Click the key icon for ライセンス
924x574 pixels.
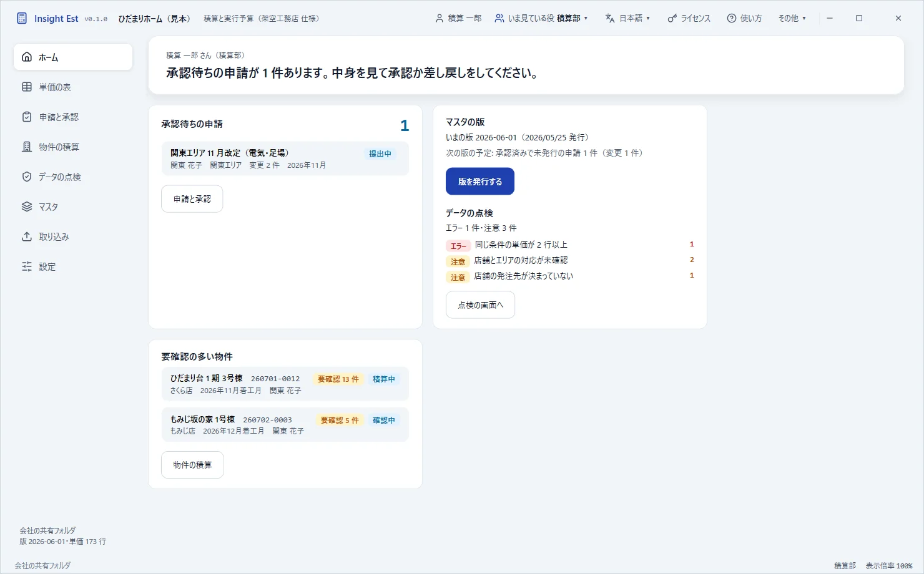pyautogui.click(x=672, y=18)
